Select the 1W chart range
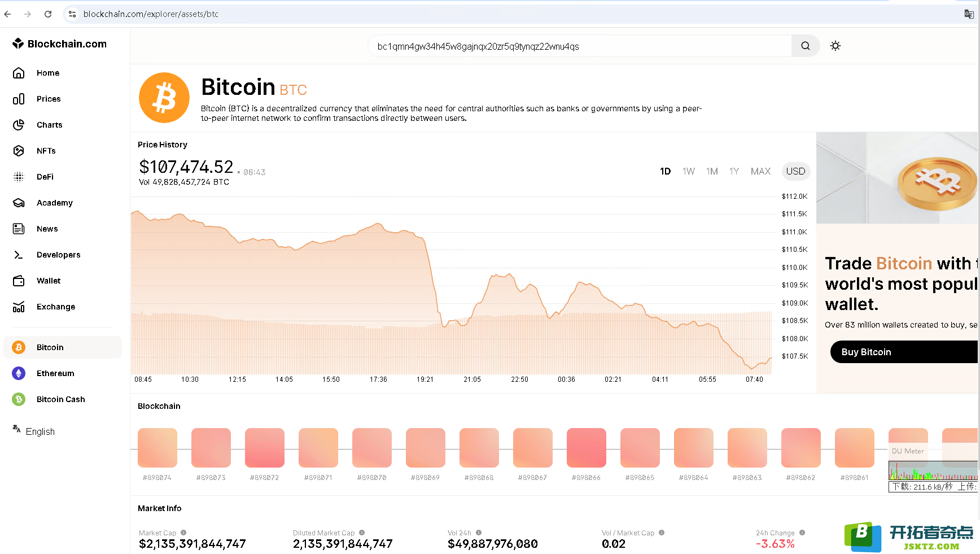 tap(689, 171)
